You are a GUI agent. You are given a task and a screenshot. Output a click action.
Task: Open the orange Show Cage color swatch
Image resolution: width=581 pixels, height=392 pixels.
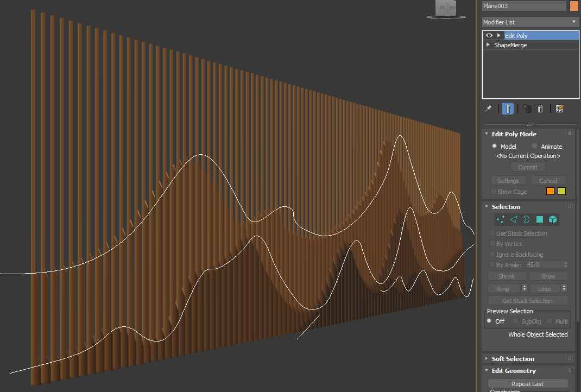point(550,191)
